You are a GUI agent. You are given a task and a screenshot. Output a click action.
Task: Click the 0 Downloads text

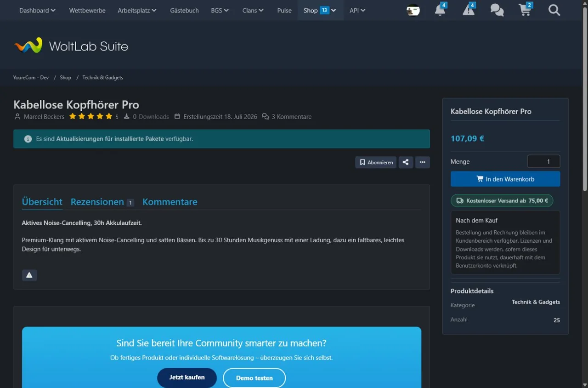click(151, 117)
